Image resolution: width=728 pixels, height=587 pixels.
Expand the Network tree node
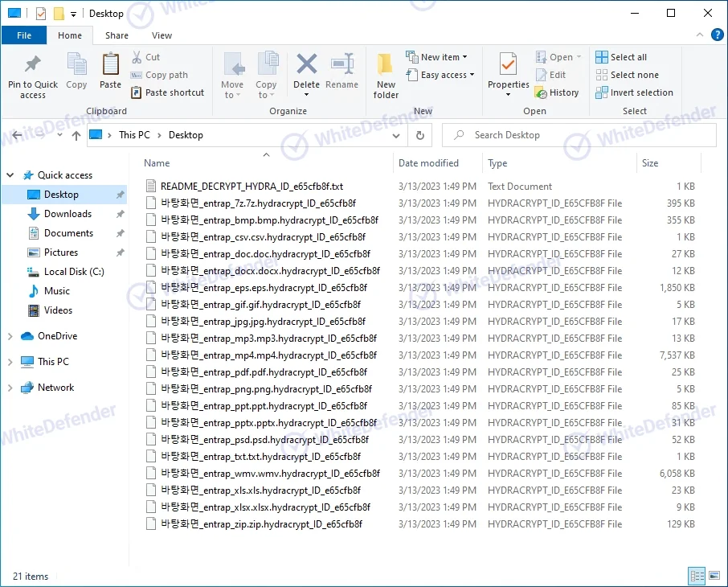click(10, 388)
